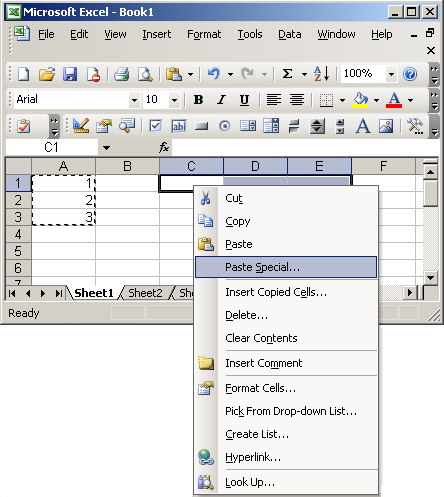The image size is (444, 497).
Task: Select row 4 header
Action: [x=18, y=234]
